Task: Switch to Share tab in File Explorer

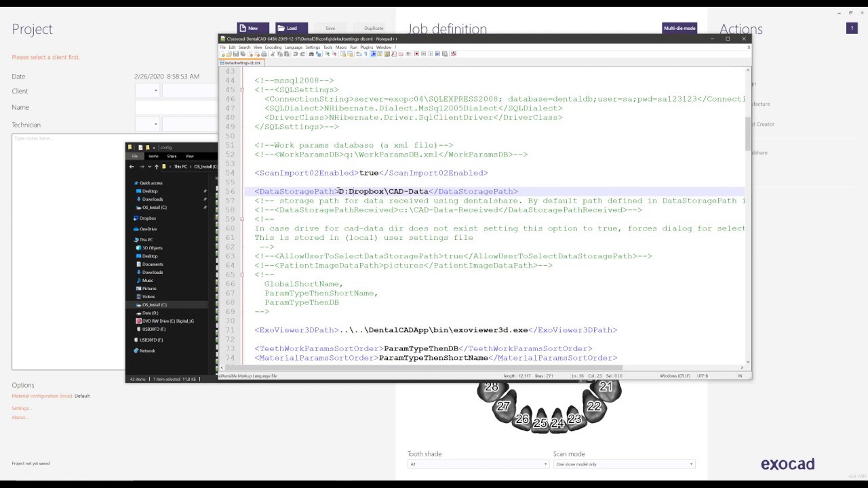Action: tap(172, 156)
